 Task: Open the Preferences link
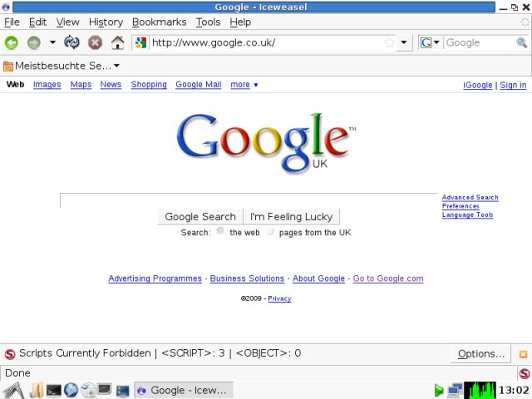click(461, 206)
